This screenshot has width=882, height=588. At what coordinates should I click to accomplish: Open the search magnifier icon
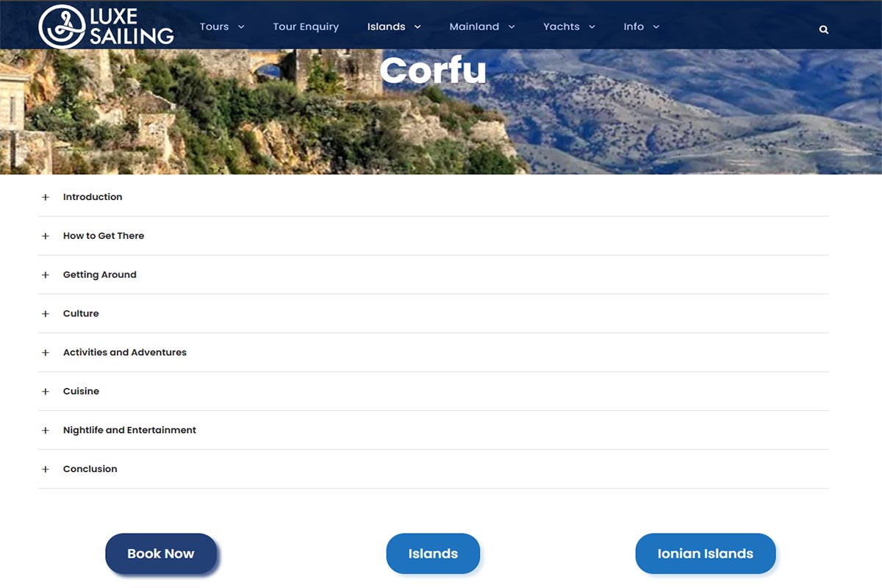(x=824, y=29)
